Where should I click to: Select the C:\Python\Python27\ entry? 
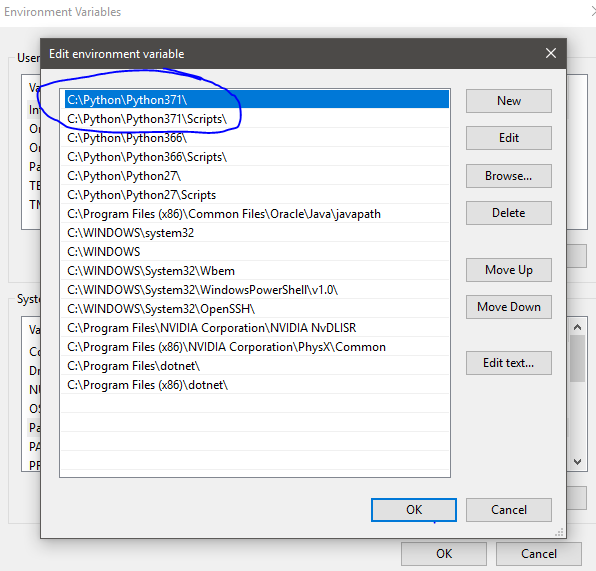click(255, 176)
